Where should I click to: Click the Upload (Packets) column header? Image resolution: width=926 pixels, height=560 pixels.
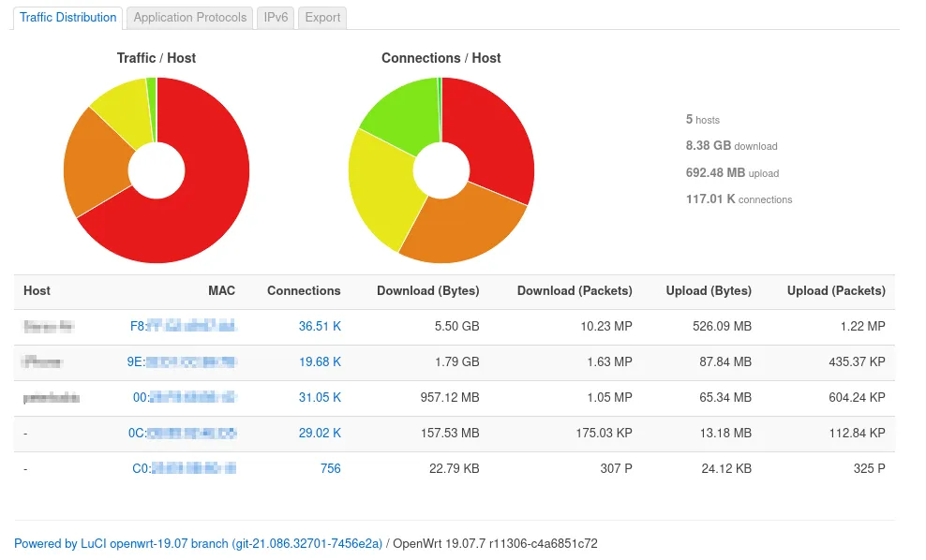click(836, 291)
